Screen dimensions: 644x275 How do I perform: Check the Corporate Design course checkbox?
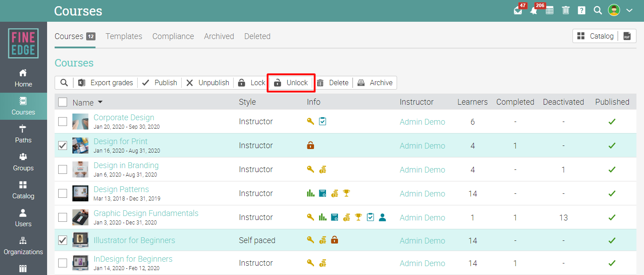coord(63,121)
